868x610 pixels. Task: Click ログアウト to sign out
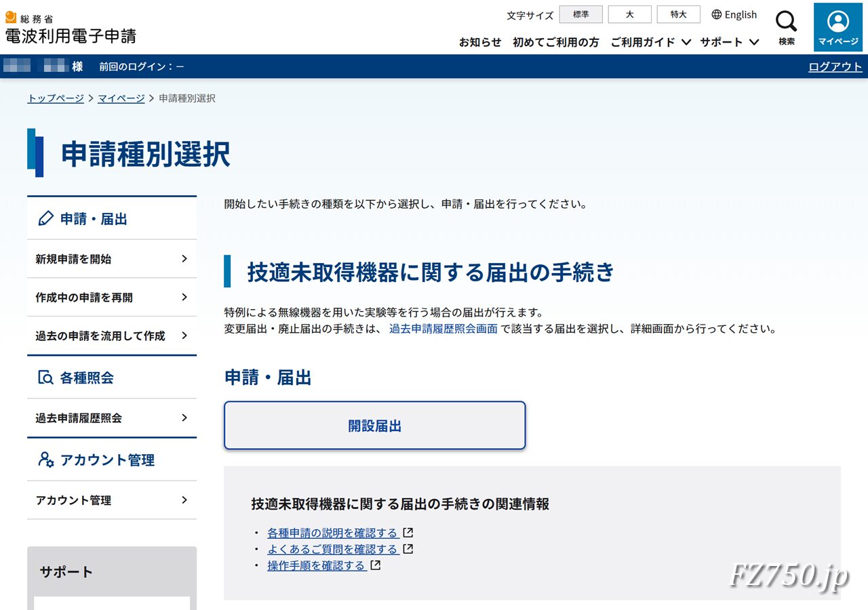835,66
